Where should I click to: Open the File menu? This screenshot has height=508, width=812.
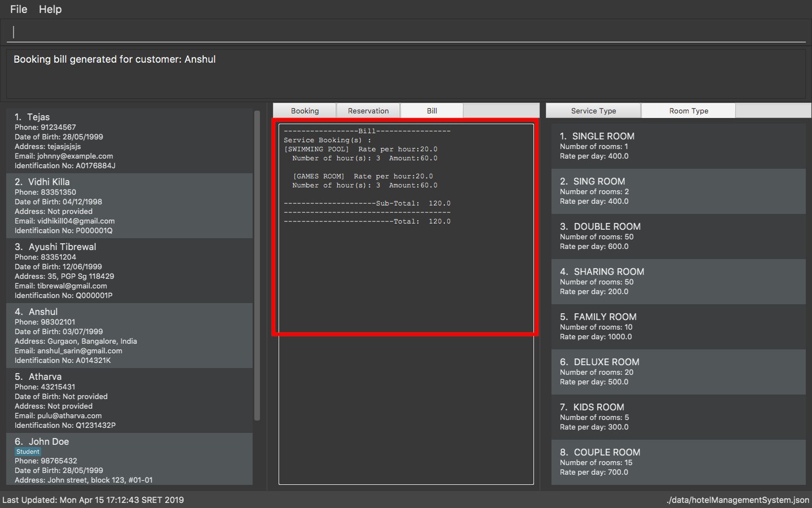[19, 9]
